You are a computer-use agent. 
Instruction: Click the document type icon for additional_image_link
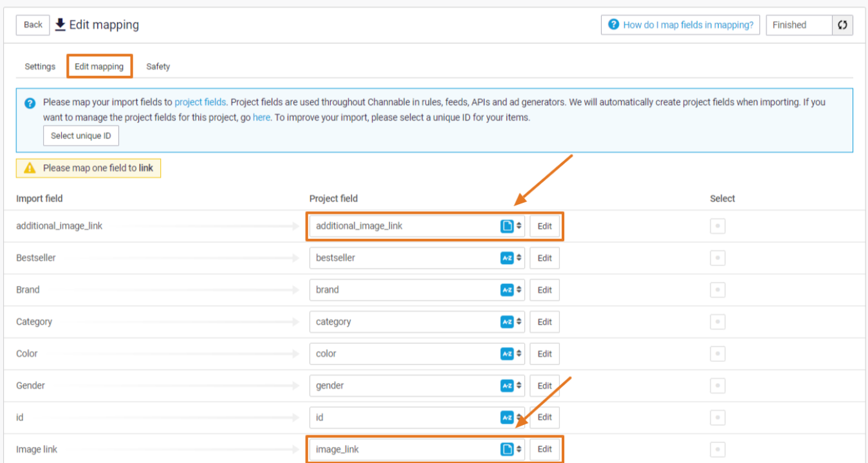(507, 226)
